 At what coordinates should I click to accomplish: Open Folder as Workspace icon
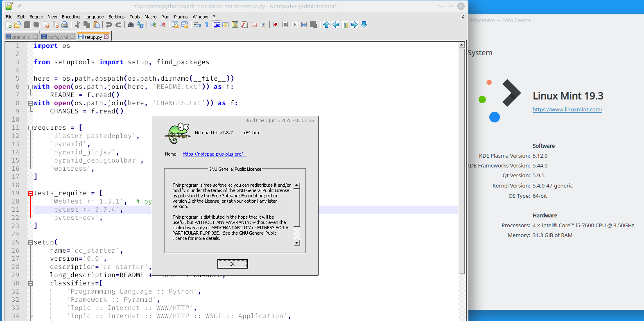pos(254,25)
